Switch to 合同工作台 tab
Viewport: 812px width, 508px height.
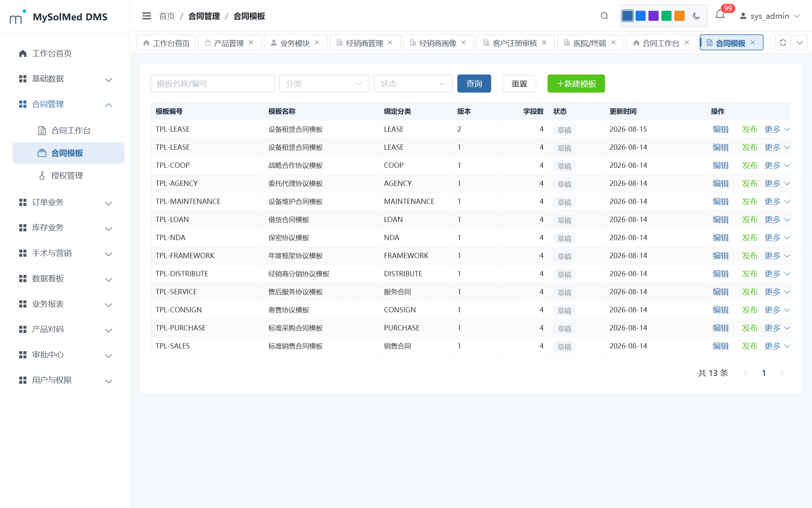point(662,43)
